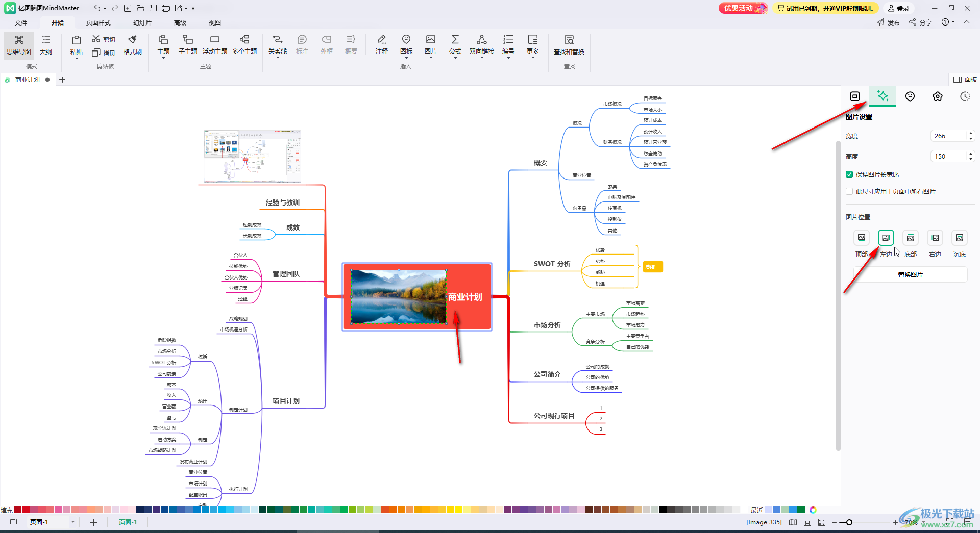Click the 分享 share button
Image resolution: width=980 pixels, height=533 pixels.
(921, 22)
